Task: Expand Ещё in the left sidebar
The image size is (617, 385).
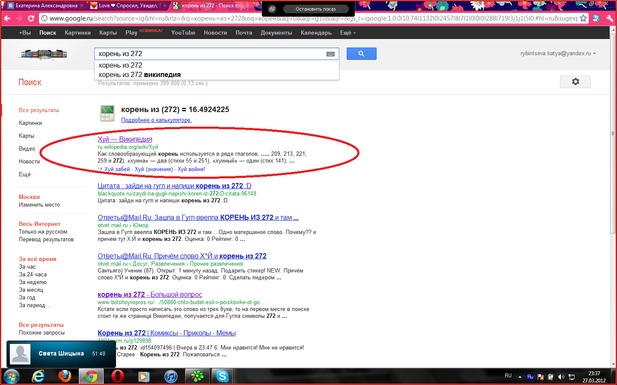Action: tap(24, 174)
